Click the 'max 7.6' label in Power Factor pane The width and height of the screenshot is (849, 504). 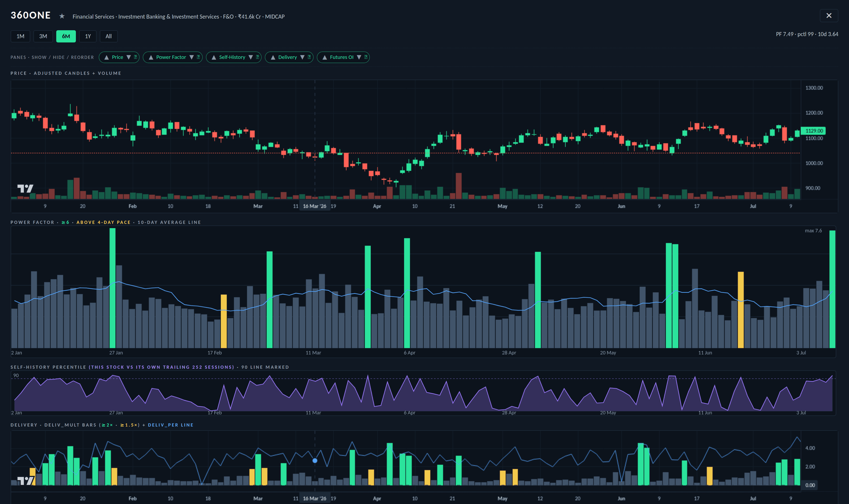(x=813, y=231)
